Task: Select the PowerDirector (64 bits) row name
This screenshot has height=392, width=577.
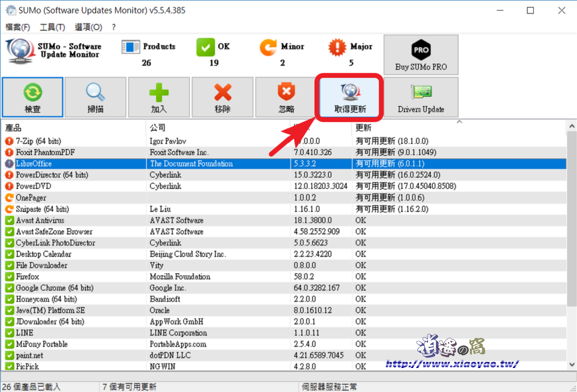Action: coord(52,175)
